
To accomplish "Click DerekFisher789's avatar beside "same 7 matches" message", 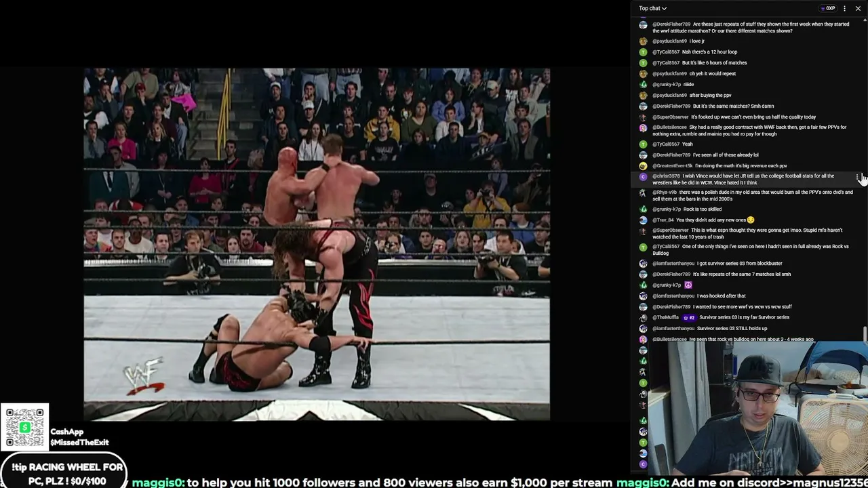I will pyautogui.click(x=643, y=274).
